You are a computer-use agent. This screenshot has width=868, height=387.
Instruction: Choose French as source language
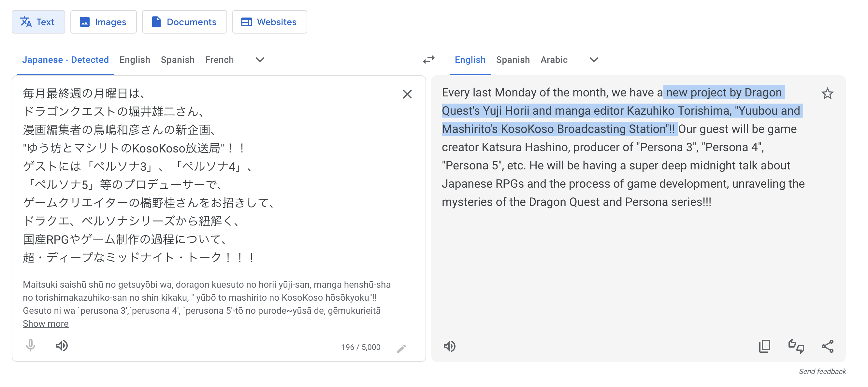pos(219,60)
